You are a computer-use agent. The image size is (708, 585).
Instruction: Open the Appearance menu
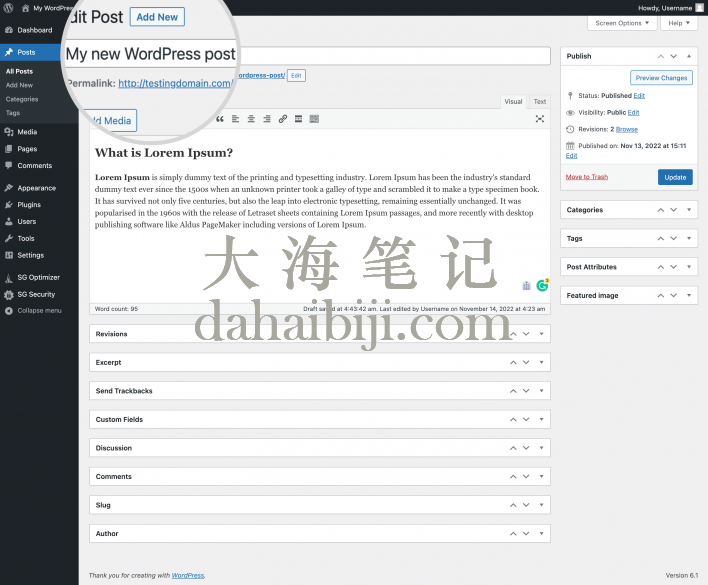(x=39, y=188)
